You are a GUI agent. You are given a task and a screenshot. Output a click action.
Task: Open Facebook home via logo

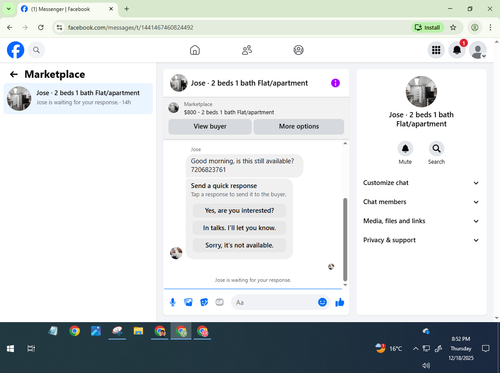click(15, 50)
